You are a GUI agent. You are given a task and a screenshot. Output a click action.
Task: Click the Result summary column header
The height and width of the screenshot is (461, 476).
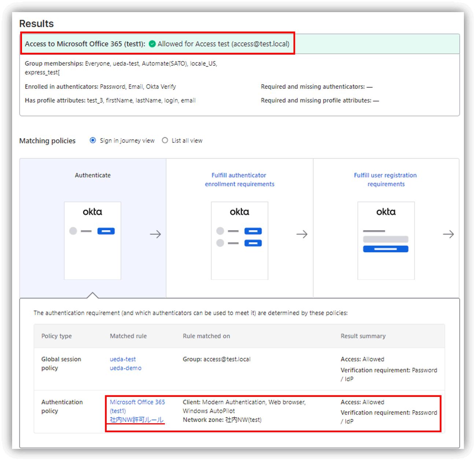pyautogui.click(x=363, y=336)
